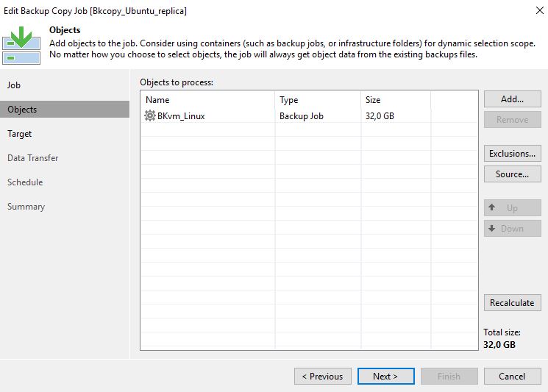Click the Total size 32,0 GB value

click(499, 345)
